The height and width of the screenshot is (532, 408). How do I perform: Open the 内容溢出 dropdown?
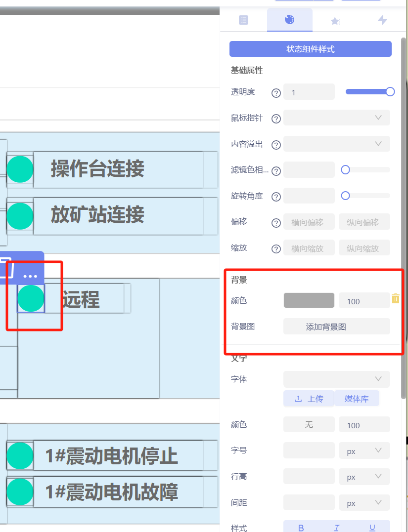(337, 144)
